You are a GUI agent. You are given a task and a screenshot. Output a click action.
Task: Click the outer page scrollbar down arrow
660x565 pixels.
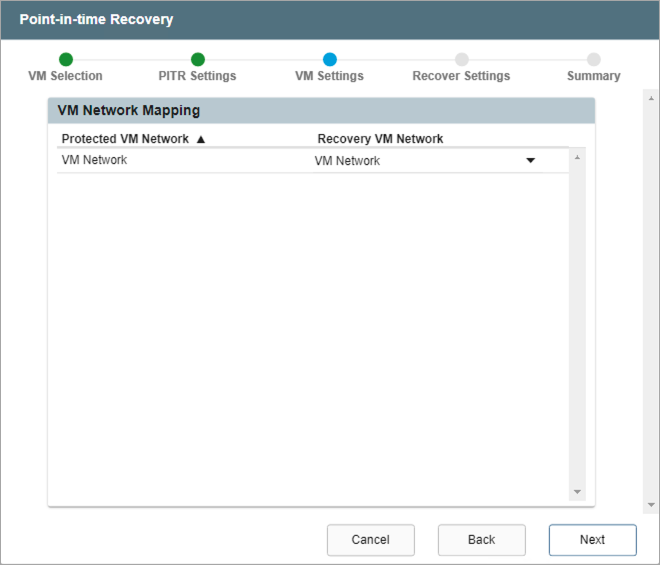pyautogui.click(x=652, y=506)
